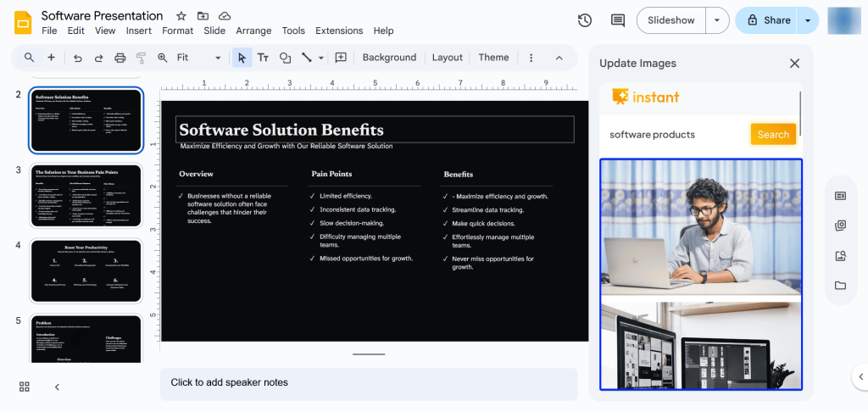Open the grid view of slides

pos(25,387)
